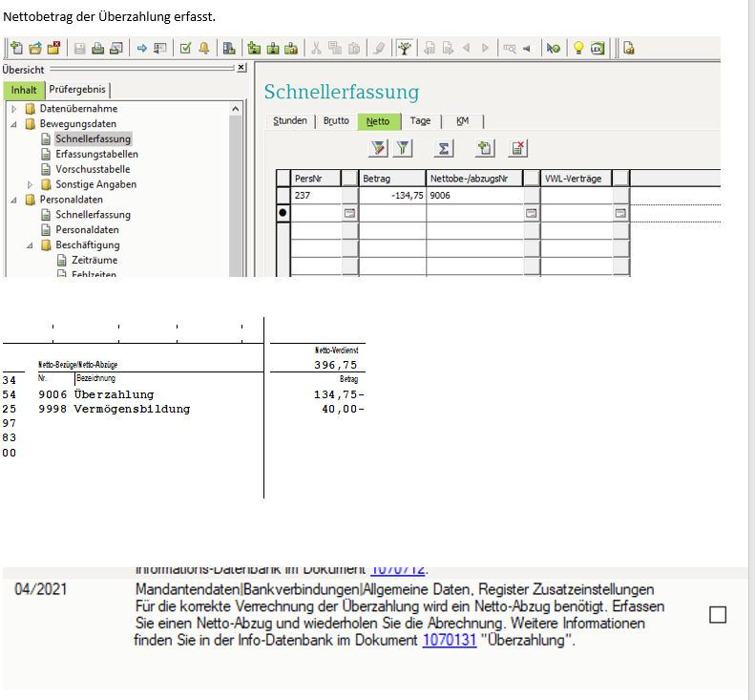Collapse the Bewegungsdaten tree node
Viewport: 755px width, 700px height.
tap(14, 124)
